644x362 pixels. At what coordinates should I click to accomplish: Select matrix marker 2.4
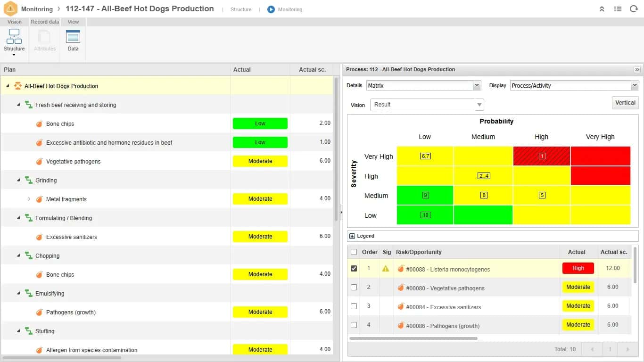click(484, 176)
